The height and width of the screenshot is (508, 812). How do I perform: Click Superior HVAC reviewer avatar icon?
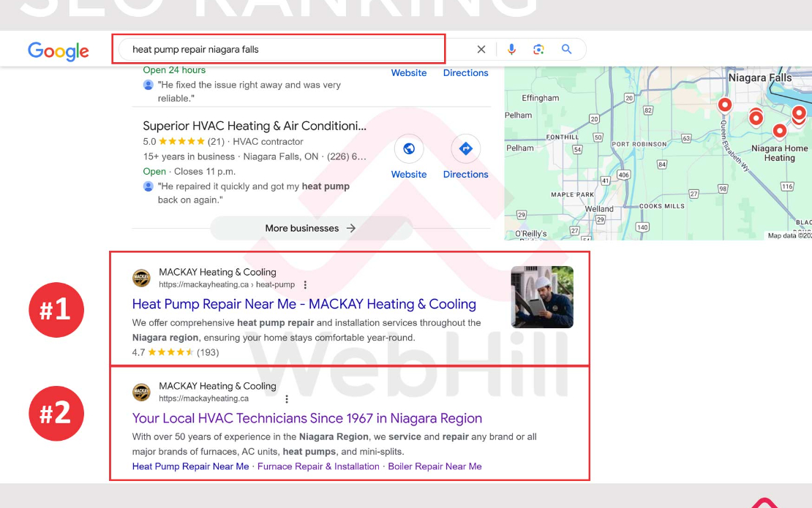pos(148,186)
